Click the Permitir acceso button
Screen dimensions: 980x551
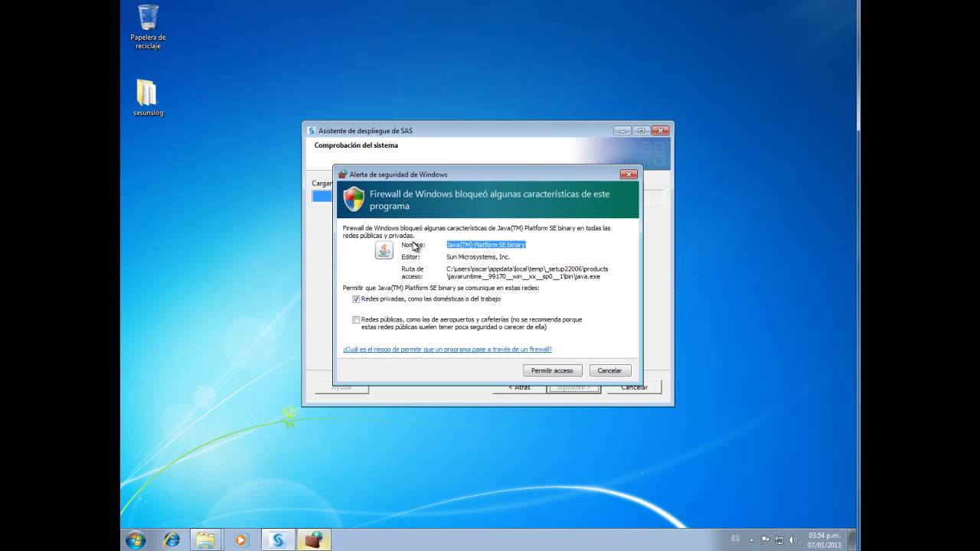[552, 370]
